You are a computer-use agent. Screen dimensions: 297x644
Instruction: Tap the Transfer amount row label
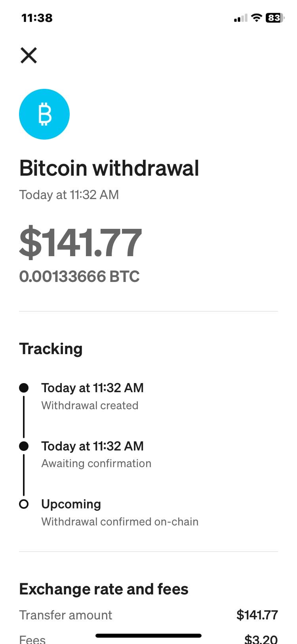tap(66, 615)
